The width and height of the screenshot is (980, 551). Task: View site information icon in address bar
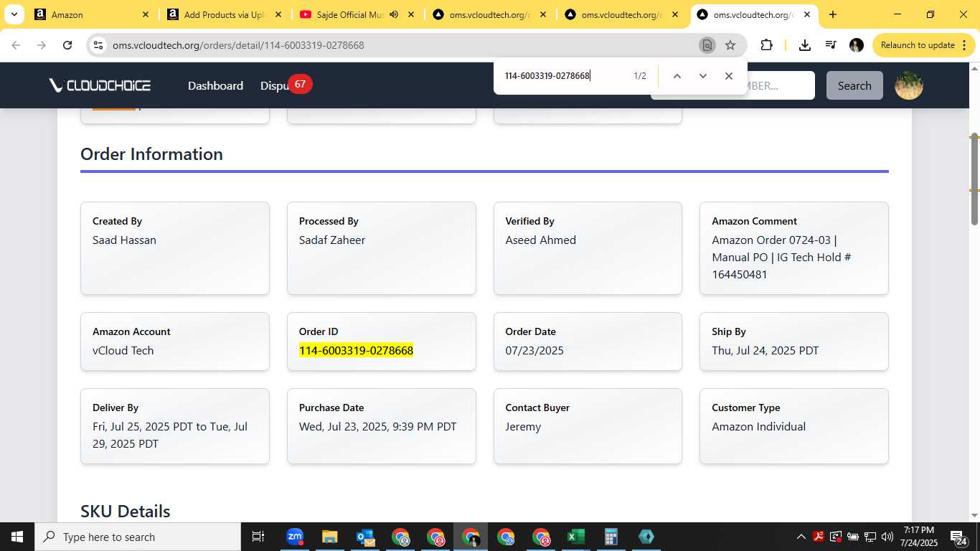pyautogui.click(x=98, y=45)
